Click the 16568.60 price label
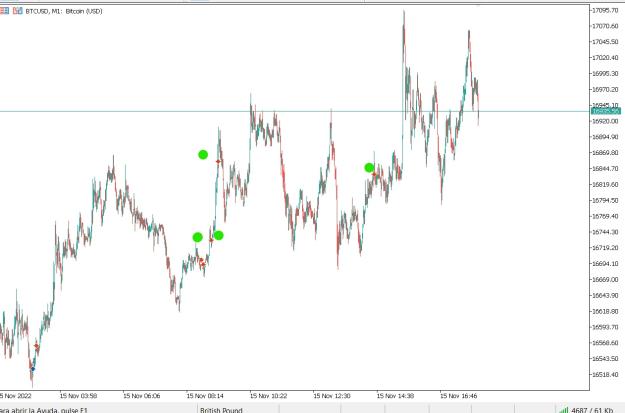625x413 pixels. tap(605, 343)
